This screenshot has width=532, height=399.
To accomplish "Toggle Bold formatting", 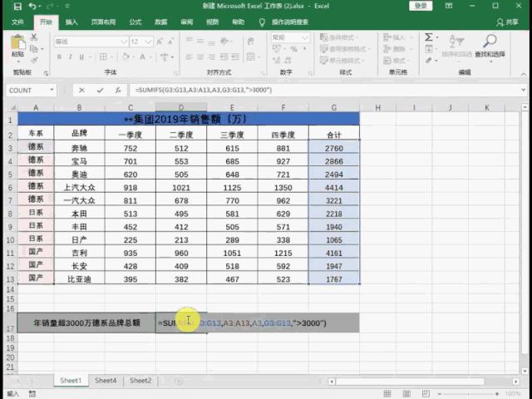I will point(59,57).
